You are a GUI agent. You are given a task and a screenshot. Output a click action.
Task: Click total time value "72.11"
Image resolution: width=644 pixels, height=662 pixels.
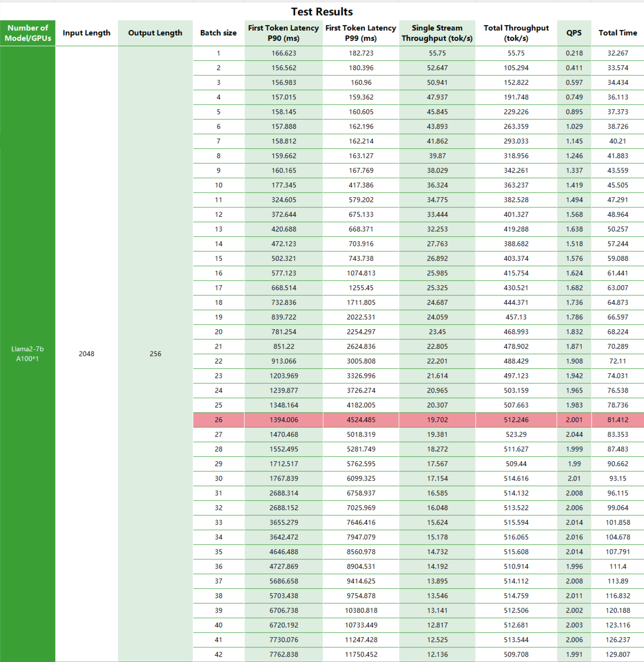[x=618, y=361]
